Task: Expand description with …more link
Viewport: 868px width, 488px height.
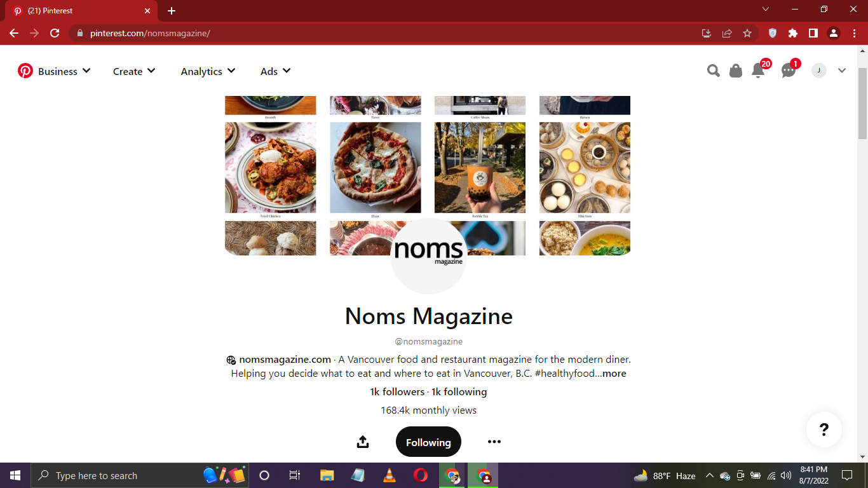Action: tap(611, 374)
